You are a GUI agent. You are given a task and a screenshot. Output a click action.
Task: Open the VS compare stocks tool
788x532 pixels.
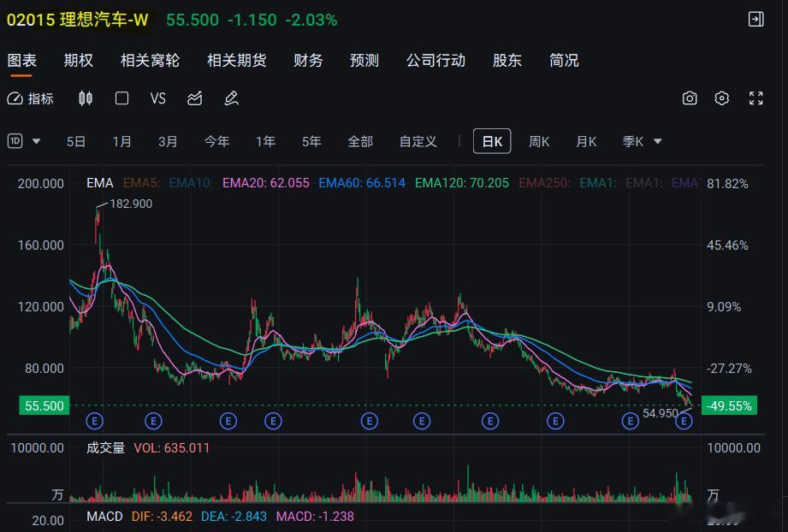tap(157, 98)
